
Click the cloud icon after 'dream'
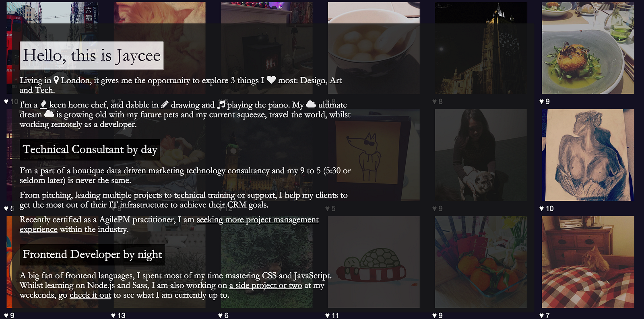coord(49,114)
